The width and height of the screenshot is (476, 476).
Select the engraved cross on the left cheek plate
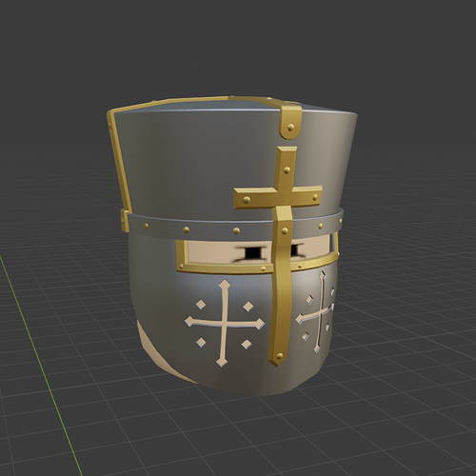225,323
